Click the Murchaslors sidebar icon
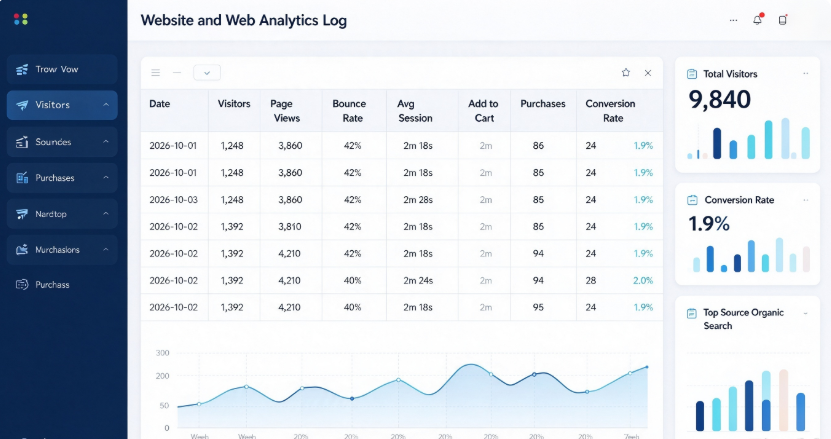This screenshot has height=439, width=831. tap(22, 250)
